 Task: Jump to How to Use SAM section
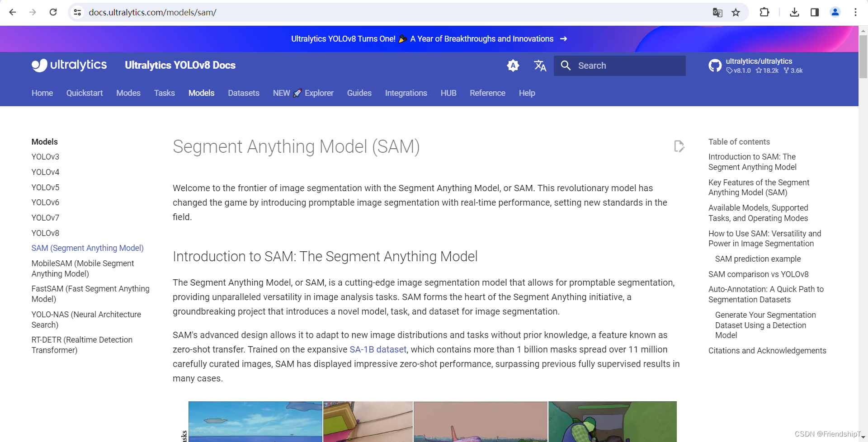point(764,239)
